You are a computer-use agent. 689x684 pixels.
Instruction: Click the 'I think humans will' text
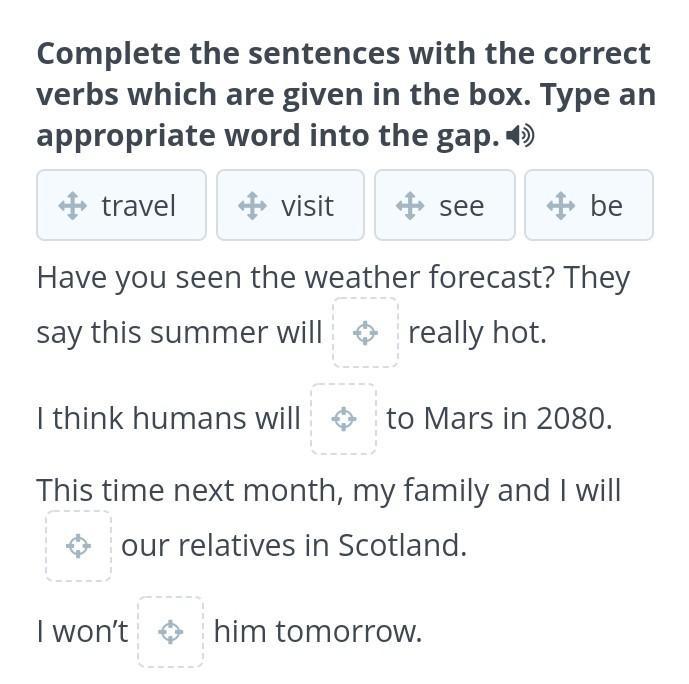[x=168, y=418]
